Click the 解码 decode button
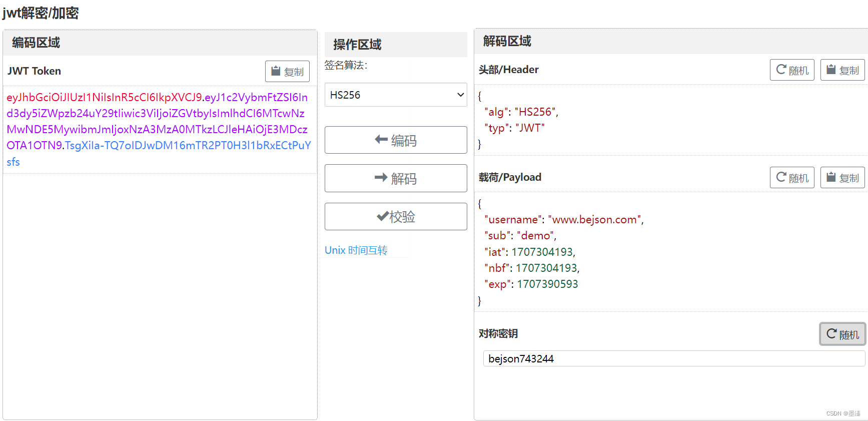The width and height of the screenshot is (868, 421). 396,178
